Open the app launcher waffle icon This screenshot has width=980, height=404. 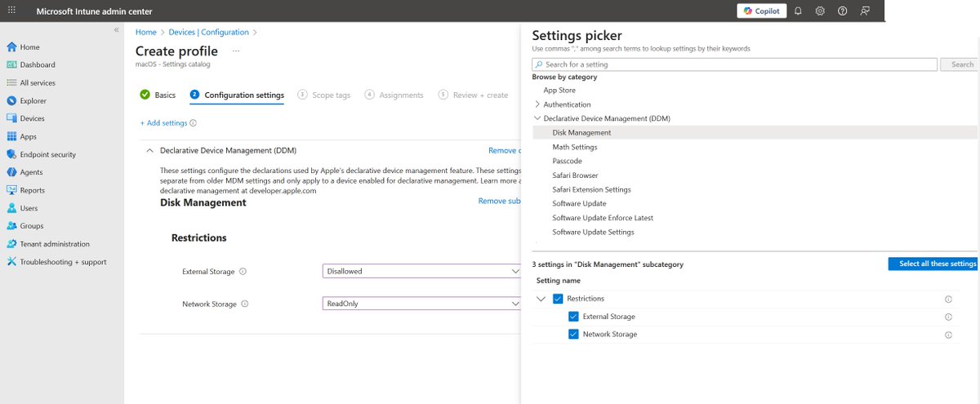click(11, 11)
